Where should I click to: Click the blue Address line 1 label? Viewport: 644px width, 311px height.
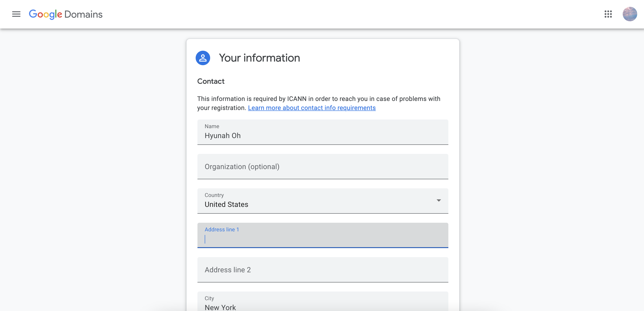pos(222,230)
